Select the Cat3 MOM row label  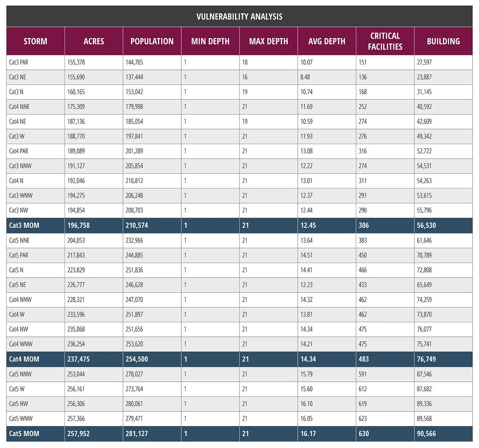point(24,225)
